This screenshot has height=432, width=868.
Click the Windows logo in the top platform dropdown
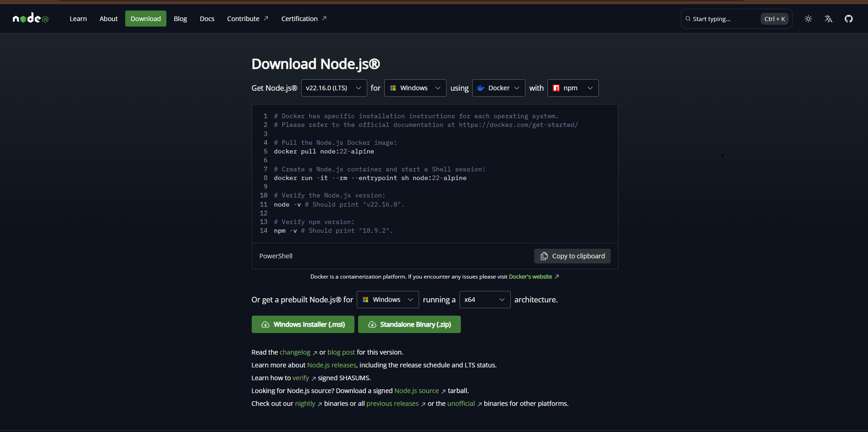(393, 88)
